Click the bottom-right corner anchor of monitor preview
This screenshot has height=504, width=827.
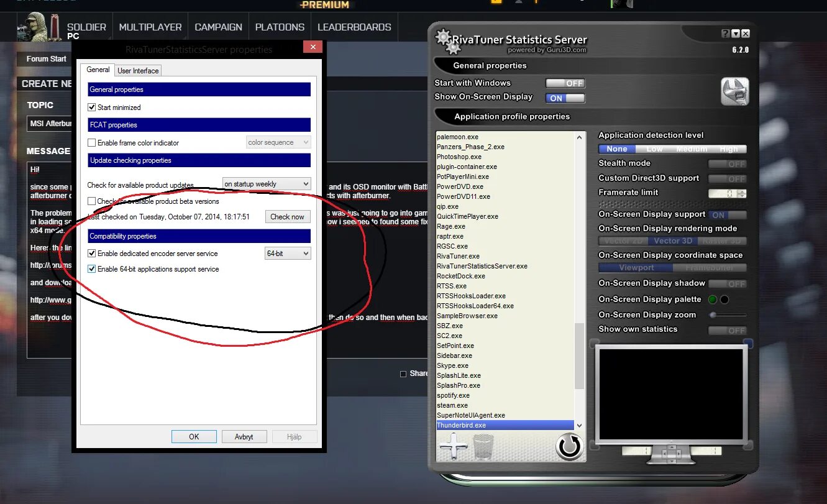click(x=748, y=445)
